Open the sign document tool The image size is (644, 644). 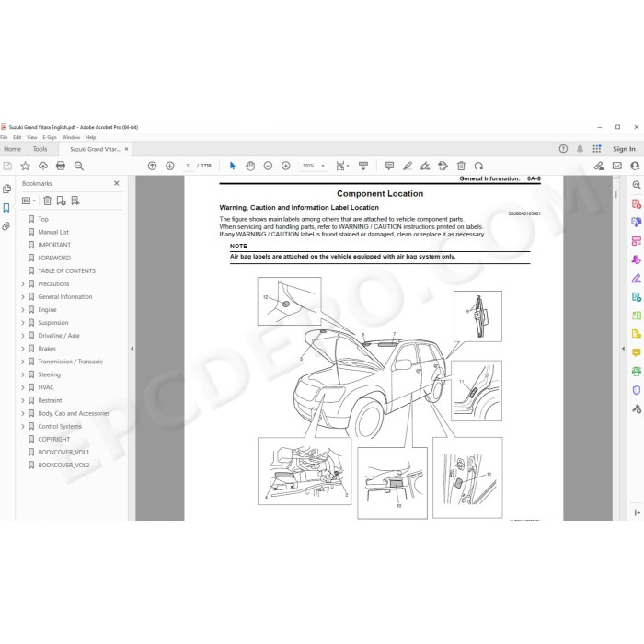[425, 166]
